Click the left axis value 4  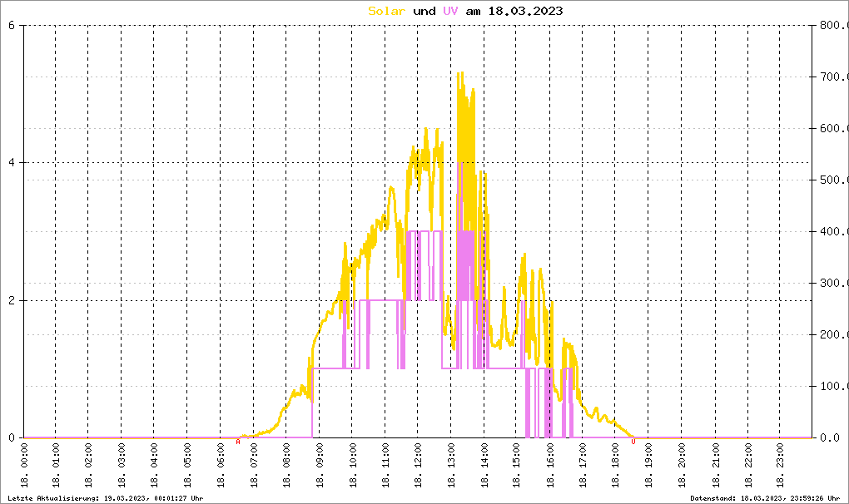tap(12, 163)
